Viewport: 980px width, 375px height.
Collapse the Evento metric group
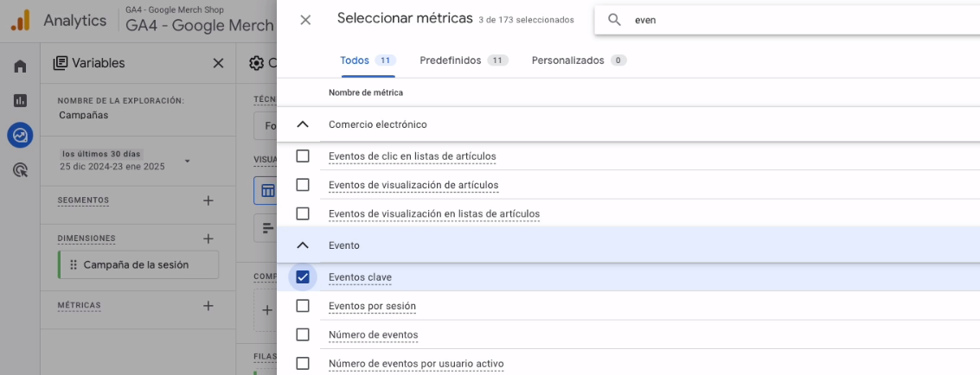click(303, 245)
